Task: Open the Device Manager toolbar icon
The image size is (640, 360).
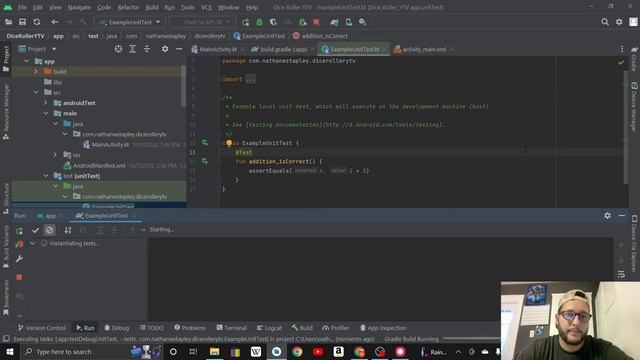Action: [x=349, y=22]
